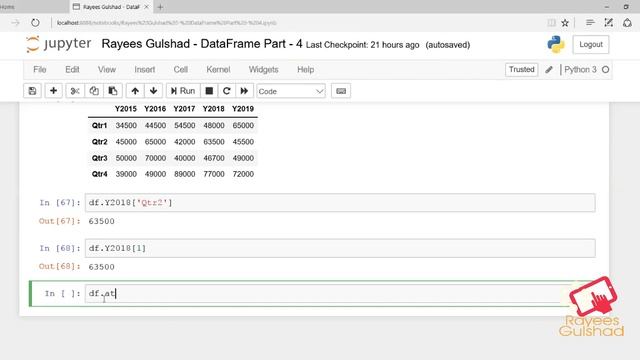Move selected cell down arrow

(153, 91)
